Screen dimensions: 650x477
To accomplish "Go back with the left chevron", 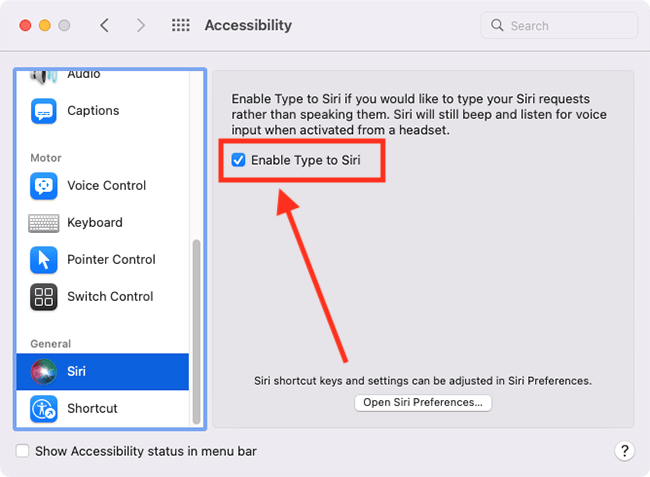I will pyautogui.click(x=104, y=25).
